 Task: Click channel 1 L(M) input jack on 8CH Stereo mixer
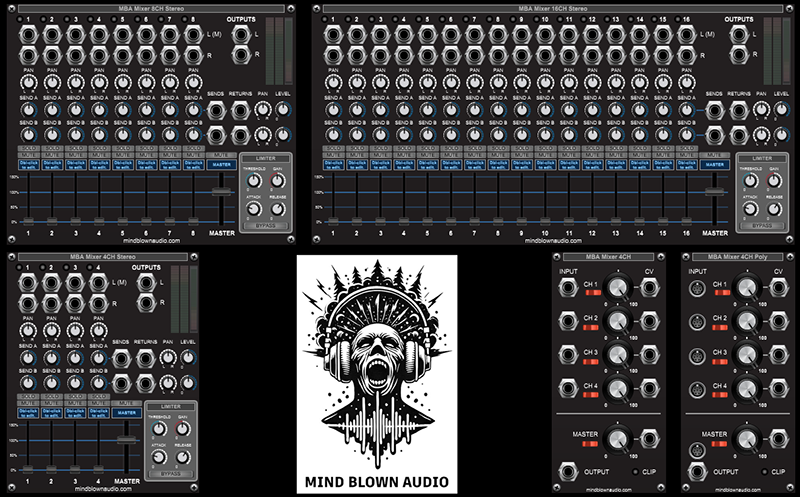tap(28, 35)
